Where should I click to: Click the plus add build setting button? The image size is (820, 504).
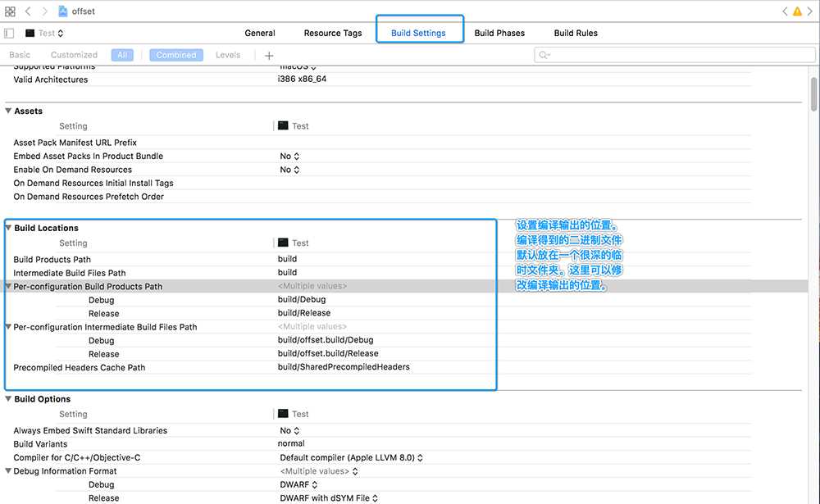coord(269,56)
